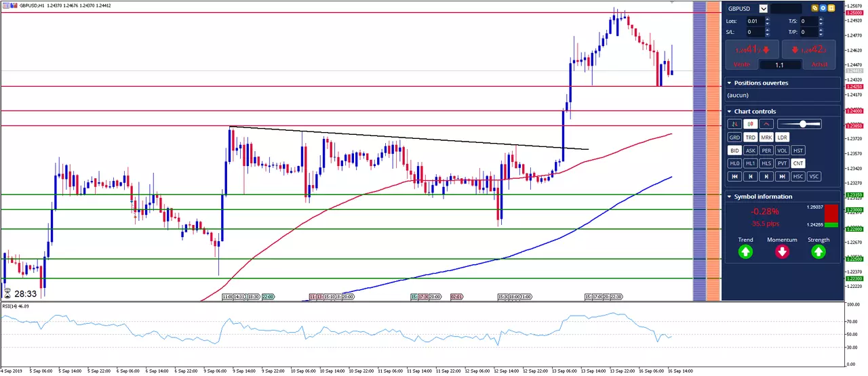
Task: Click the Vente sell button
Action: pos(752,54)
